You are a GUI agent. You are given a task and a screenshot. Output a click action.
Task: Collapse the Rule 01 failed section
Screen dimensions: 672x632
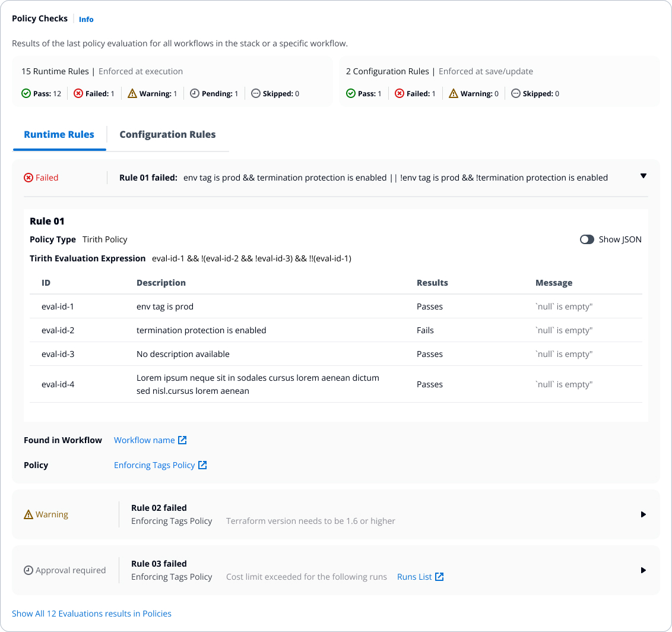644,176
